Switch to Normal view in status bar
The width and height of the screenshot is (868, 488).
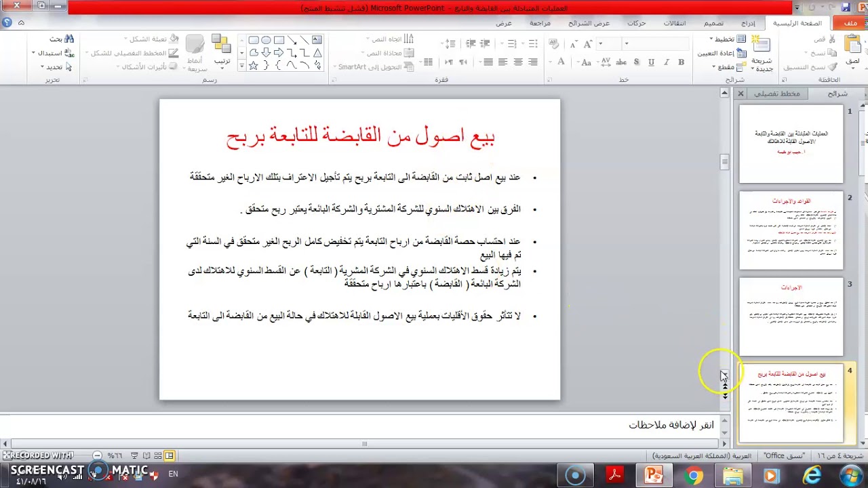click(x=169, y=455)
